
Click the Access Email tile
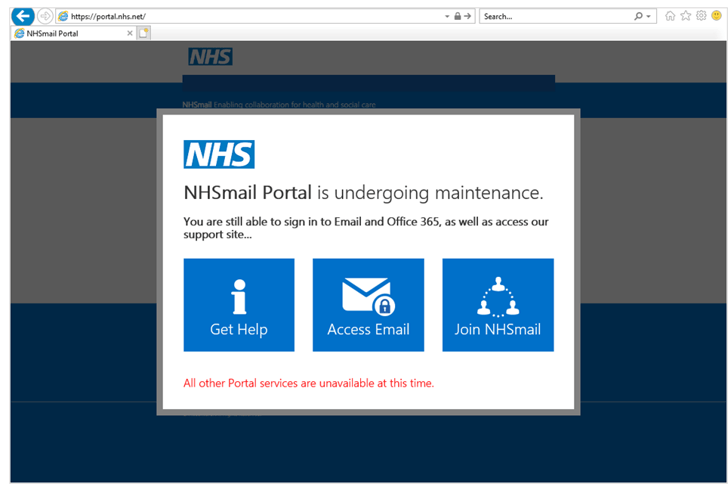click(x=368, y=305)
